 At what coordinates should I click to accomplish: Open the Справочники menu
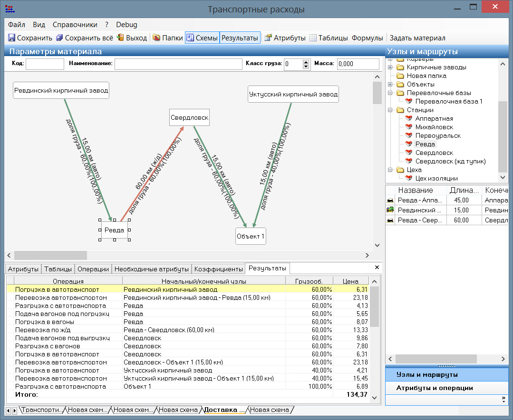(x=75, y=25)
